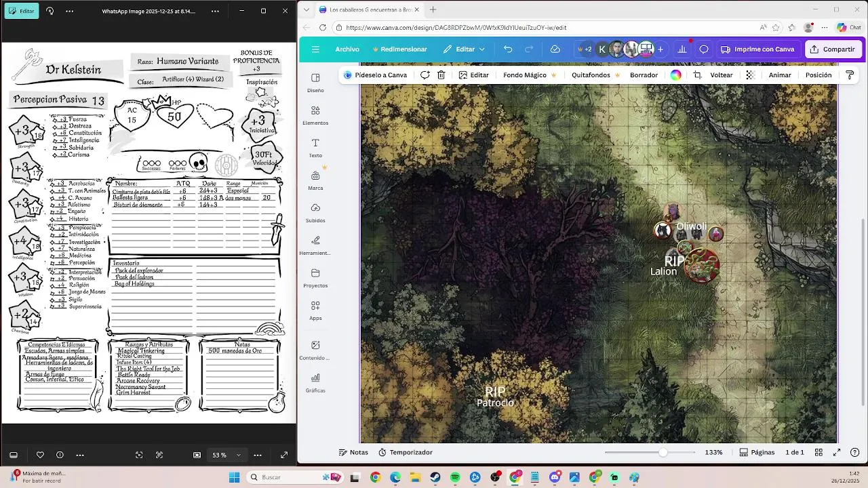Undo the last action in Canva
868x488 pixels.
click(508, 49)
